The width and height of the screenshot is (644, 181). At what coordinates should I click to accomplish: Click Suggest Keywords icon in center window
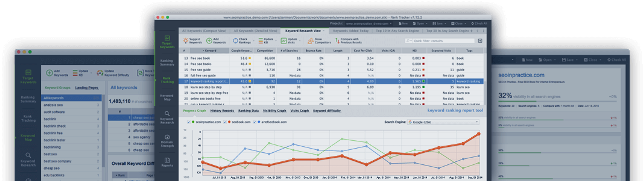click(x=185, y=41)
